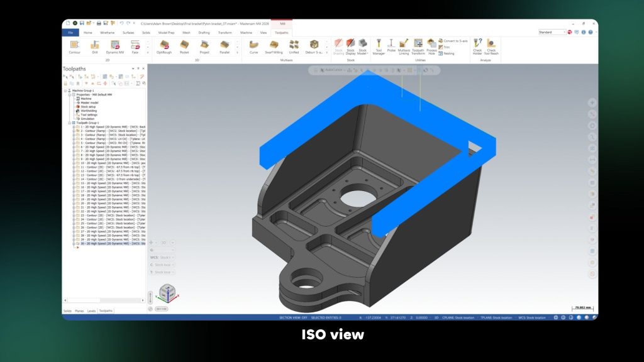Screen dimensions: 644x362
Task: Run Check Tool Reach analysis
Action: tap(491, 47)
